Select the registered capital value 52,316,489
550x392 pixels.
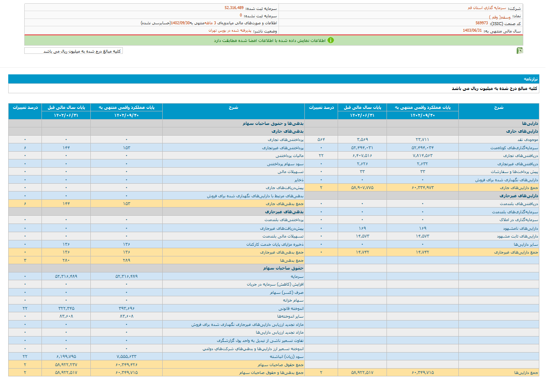[234, 8]
